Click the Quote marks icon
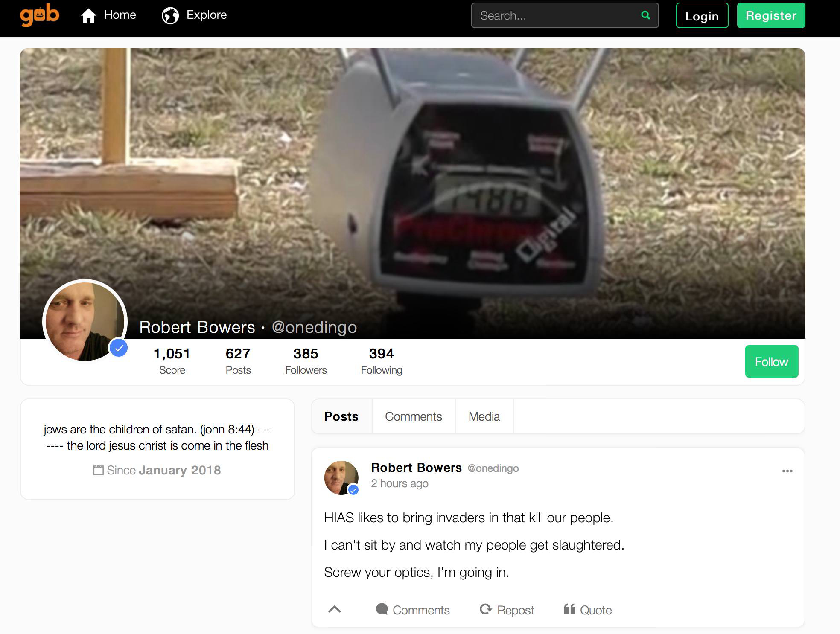The width and height of the screenshot is (840, 634). (x=569, y=609)
